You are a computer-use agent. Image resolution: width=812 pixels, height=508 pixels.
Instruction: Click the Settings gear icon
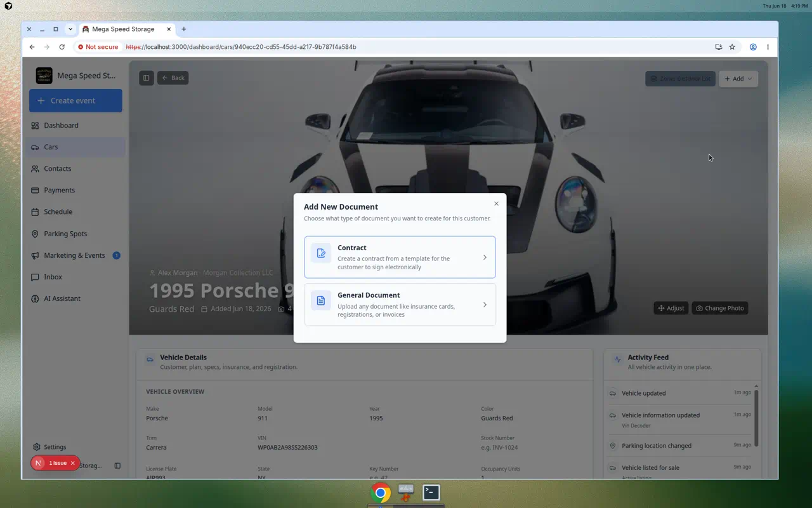point(36,447)
